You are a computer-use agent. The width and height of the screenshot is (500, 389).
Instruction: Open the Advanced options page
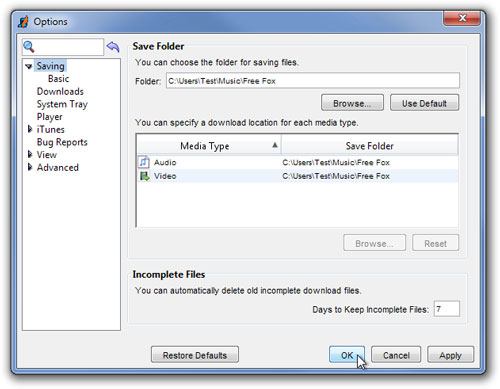[58, 167]
